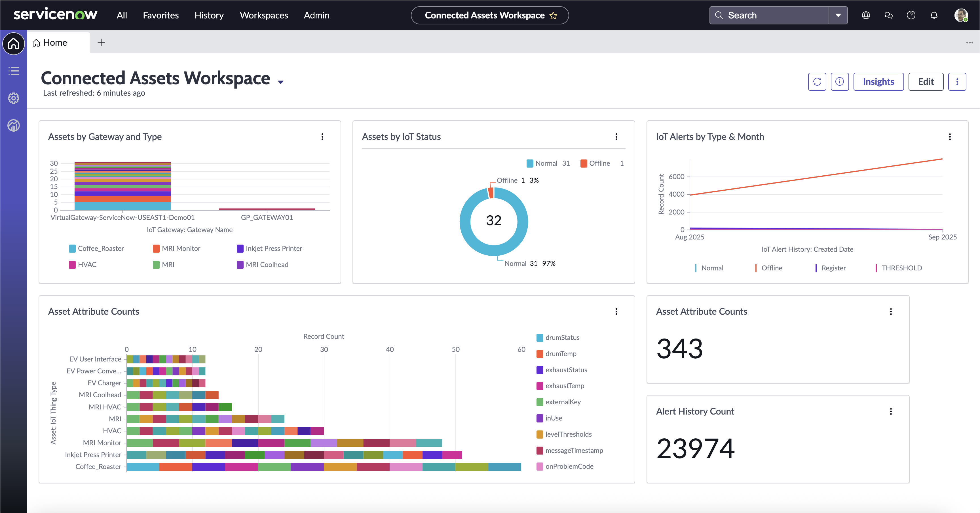
Task: Open bar chart Asset Attribute Counts options
Action: (x=616, y=312)
